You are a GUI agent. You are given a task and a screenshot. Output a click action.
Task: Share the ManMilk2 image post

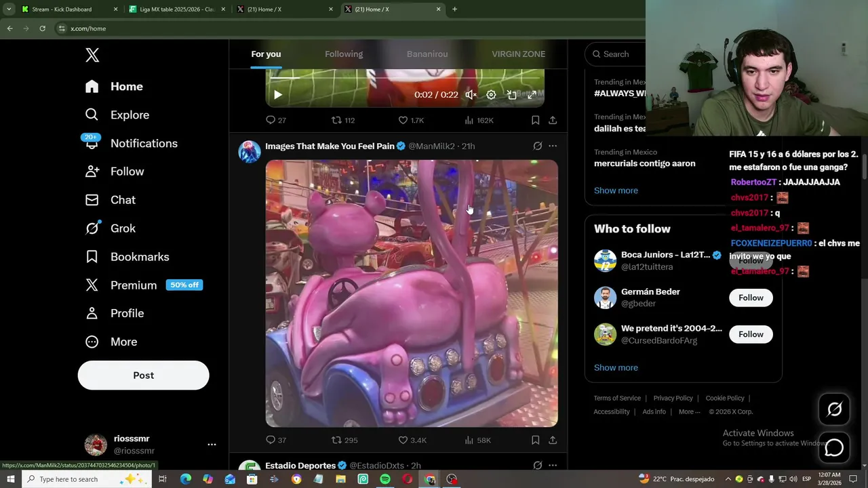coord(553,440)
